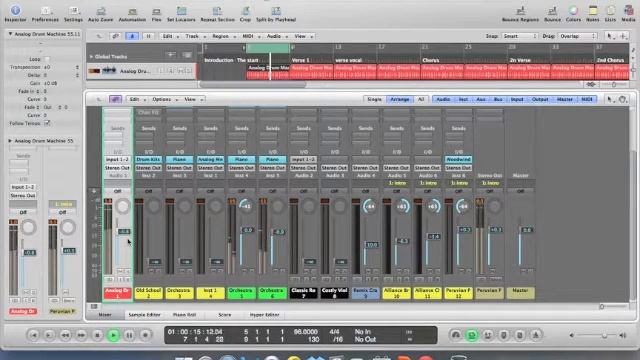Screen dimensions: 640x360
Task: Enable Flex view from toolbar
Action: tap(156, 13)
